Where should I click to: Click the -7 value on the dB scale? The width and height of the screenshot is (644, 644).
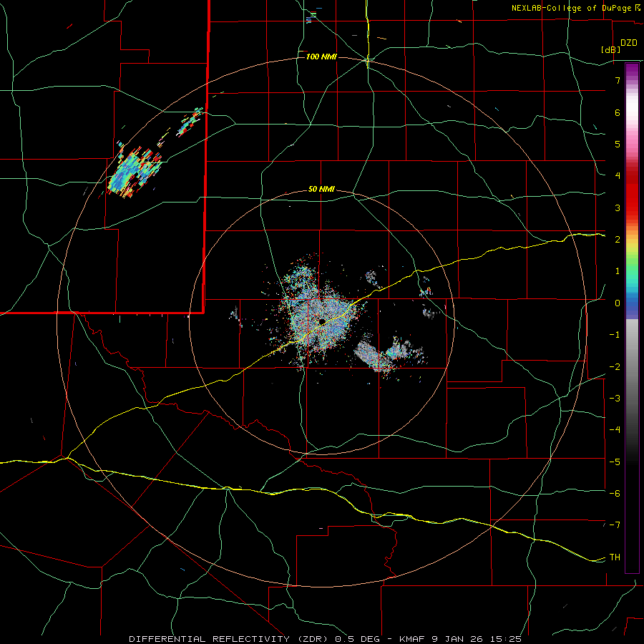click(615, 525)
